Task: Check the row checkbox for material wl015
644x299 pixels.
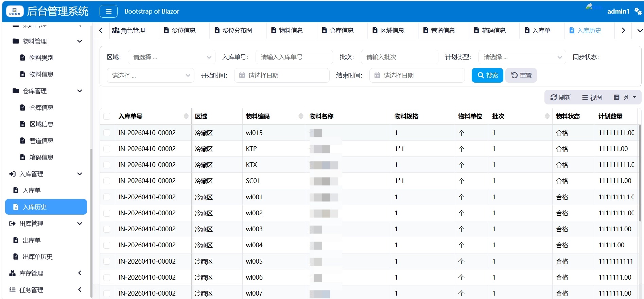Action: click(x=107, y=133)
